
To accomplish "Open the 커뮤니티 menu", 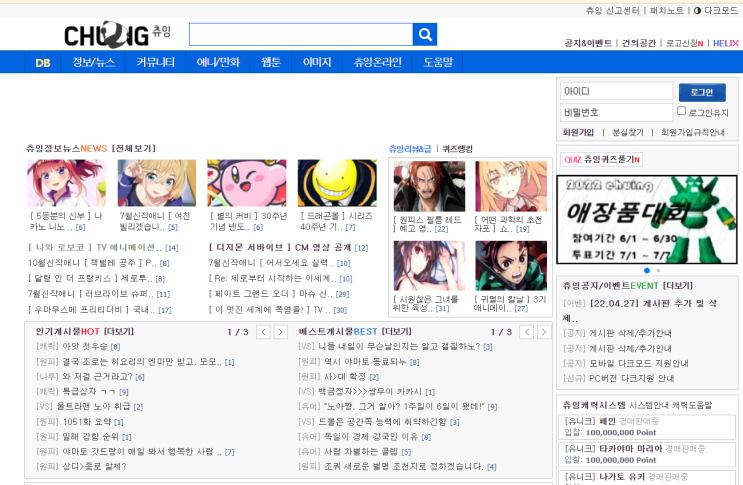I will pos(155,62).
